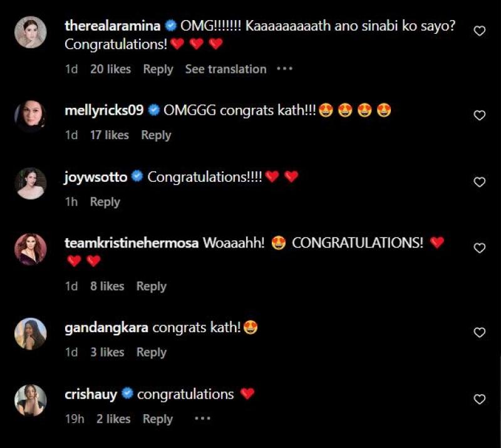Like joywsotto's Congratulations comment

point(479,182)
